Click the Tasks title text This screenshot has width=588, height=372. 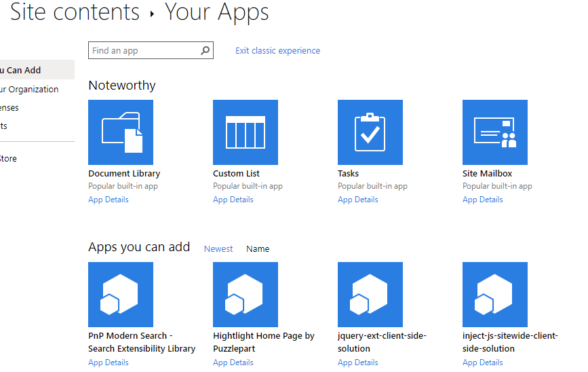[348, 173]
